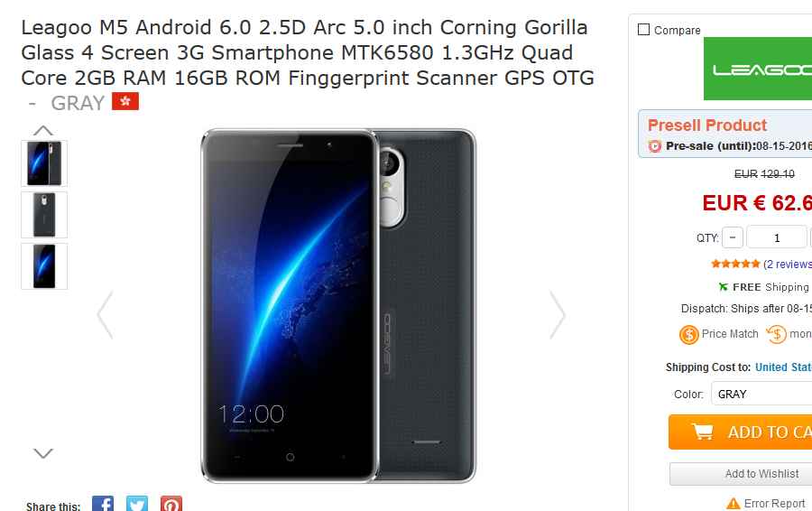Share on Pinterest icon
Image resolution: width=812 pixels, height=511 pixels.
(171, 504)
